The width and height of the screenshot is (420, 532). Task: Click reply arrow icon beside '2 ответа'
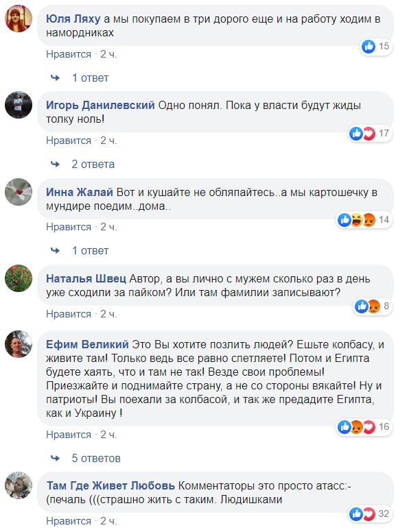click(56, 164)
